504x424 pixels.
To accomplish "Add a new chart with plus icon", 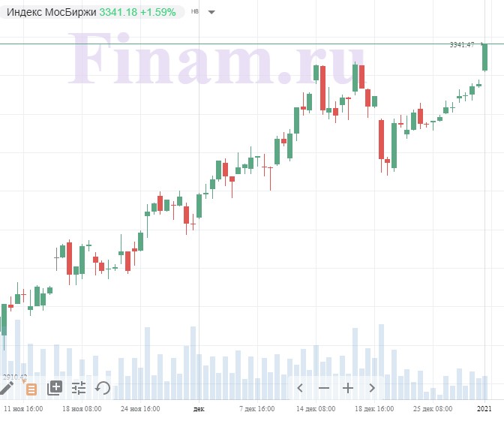I will click(55, 388).
